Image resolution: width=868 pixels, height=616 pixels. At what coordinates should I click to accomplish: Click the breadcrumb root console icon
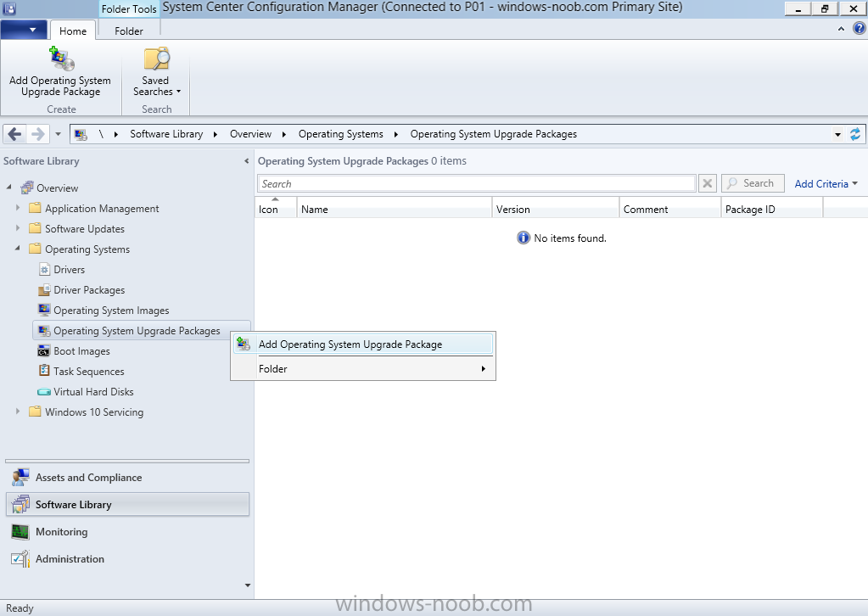(x=81, y=135)
